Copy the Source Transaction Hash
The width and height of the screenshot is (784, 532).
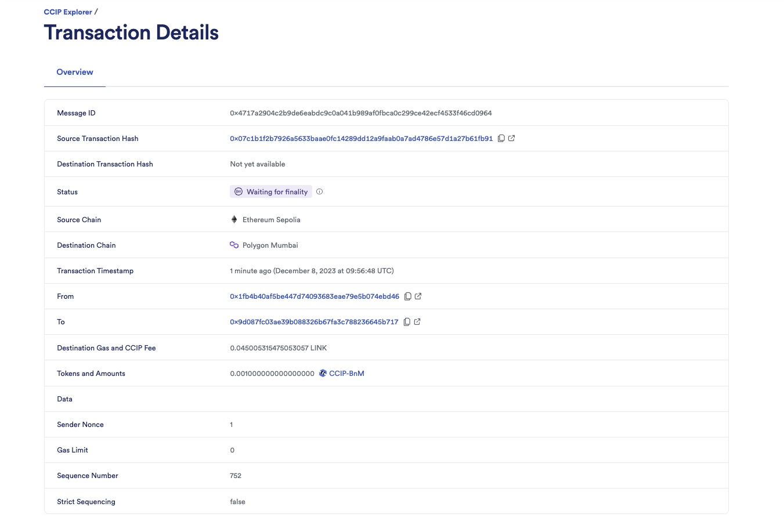501,139
